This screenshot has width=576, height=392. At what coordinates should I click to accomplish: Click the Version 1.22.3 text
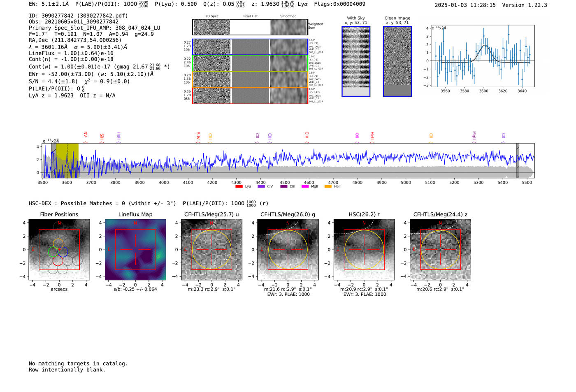[x=525, y=5]
